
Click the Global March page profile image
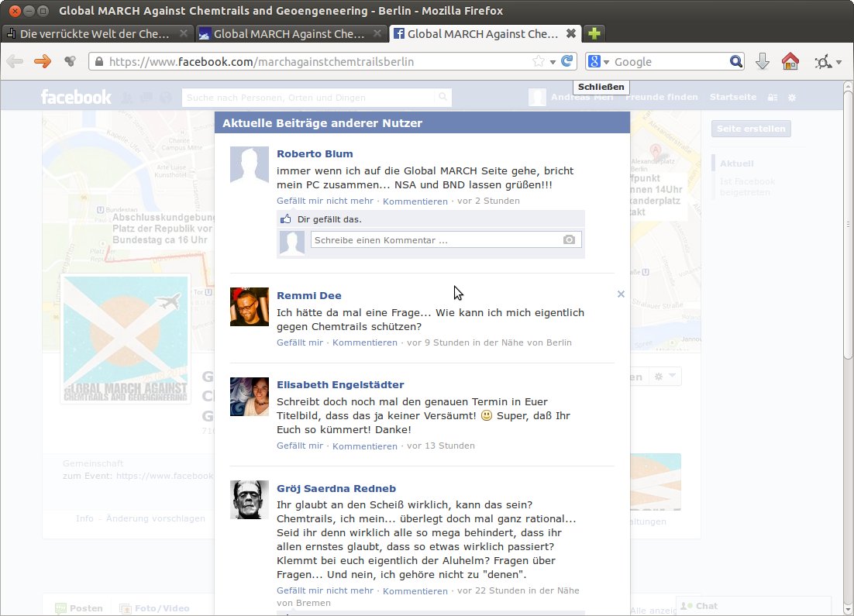point(126,339)
